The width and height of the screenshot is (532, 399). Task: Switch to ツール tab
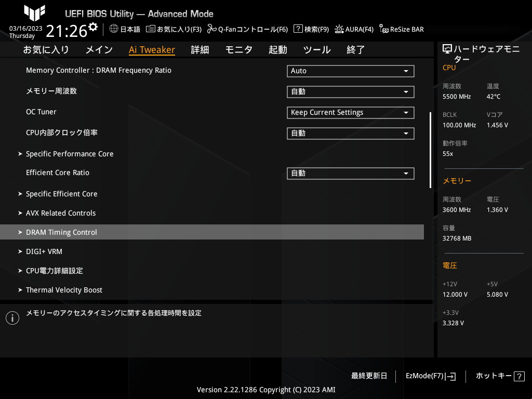(x=317, y=50)
